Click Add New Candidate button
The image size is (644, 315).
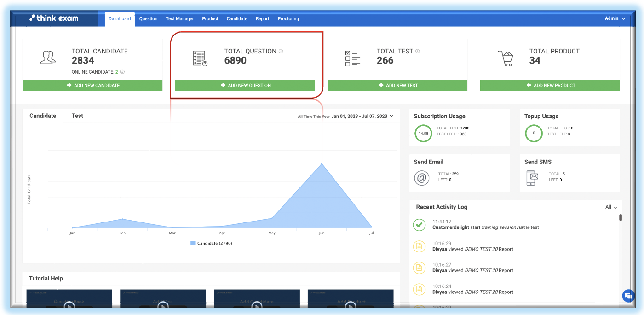click(92, 85)
